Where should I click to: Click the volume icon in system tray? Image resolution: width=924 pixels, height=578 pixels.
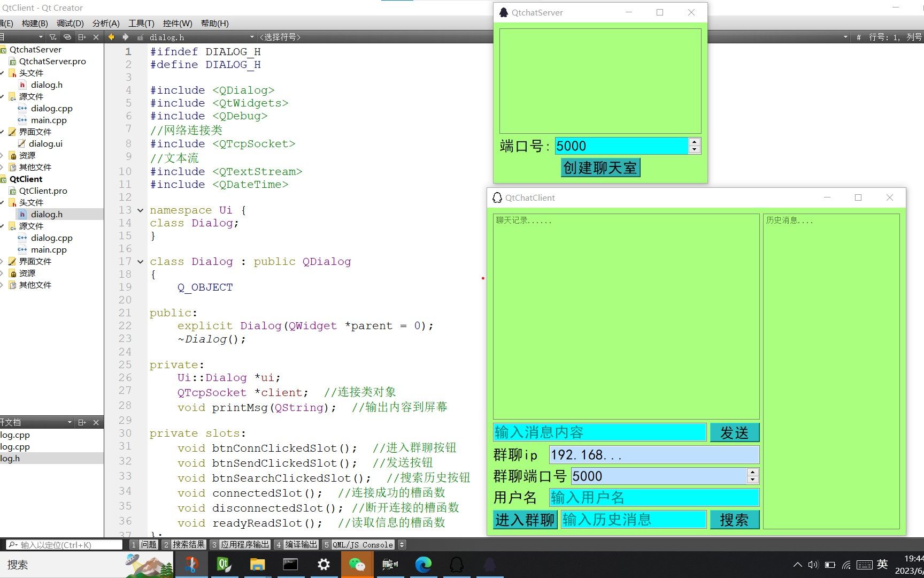pyautogui.click(x=813, y=565)
